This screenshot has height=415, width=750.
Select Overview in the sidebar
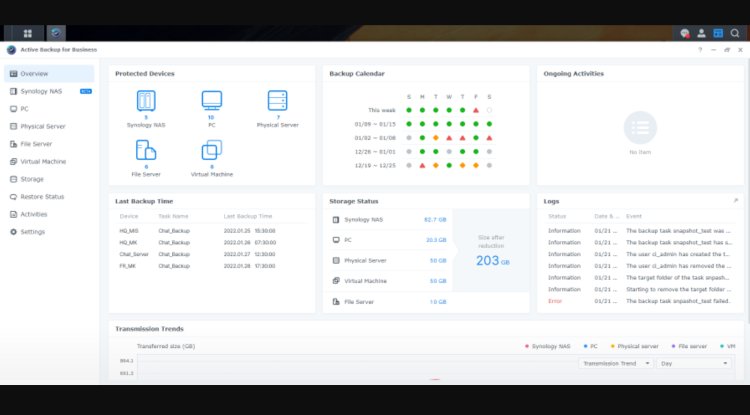(49, 74)
